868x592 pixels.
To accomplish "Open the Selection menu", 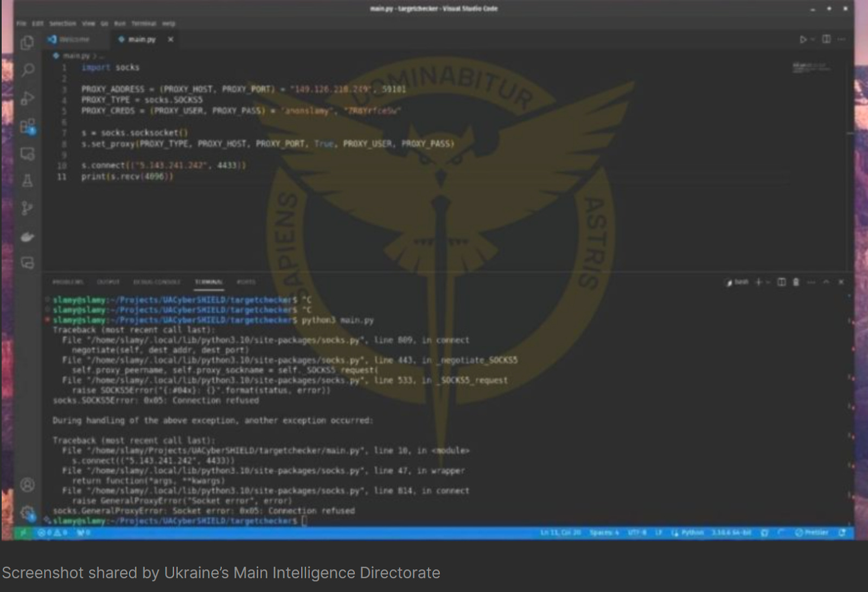I will click(x=63, y=23).
